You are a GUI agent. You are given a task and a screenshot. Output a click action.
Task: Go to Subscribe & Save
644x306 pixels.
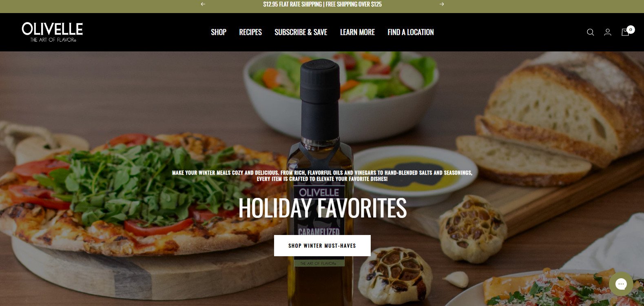click(301, 32)
